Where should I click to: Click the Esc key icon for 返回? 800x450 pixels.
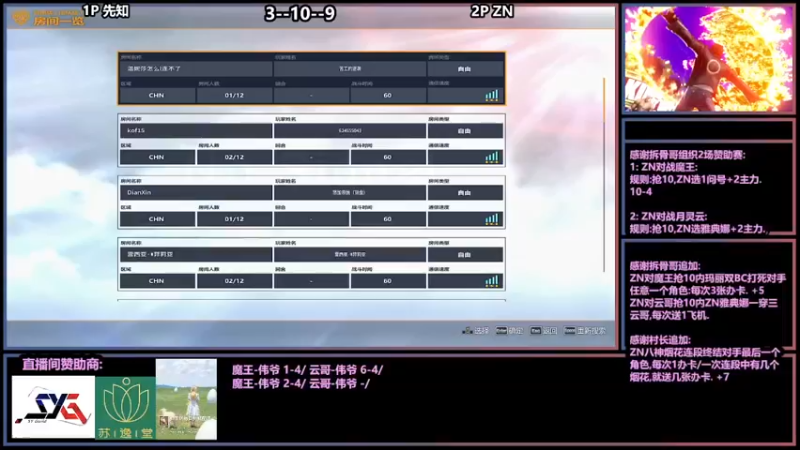point(535,331)
